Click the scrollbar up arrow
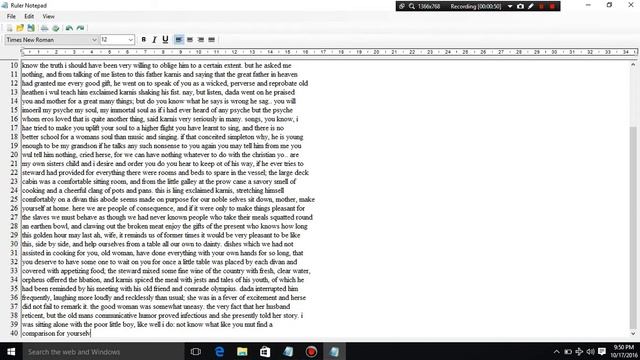Screen dimensions: 640x360 pyautogui.click(x=633, y=64)
